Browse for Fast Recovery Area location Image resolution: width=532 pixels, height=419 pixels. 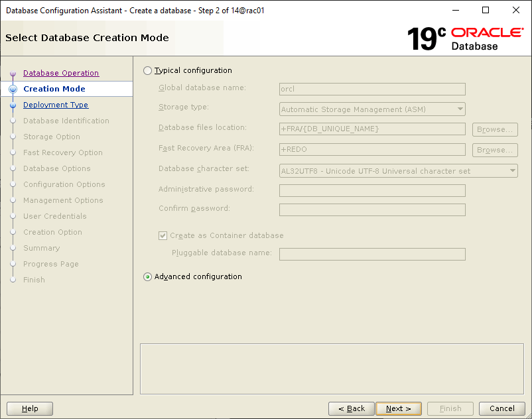coord(495,150)
